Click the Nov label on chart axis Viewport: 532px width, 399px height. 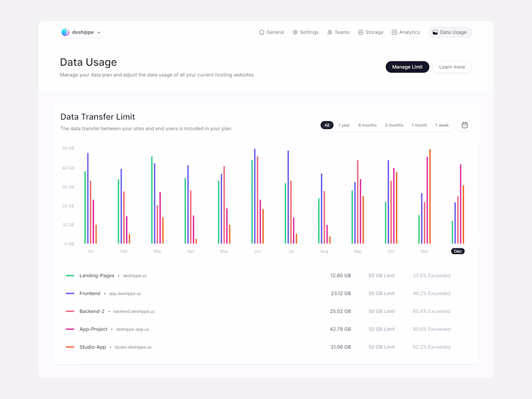(x=424, y=251)
